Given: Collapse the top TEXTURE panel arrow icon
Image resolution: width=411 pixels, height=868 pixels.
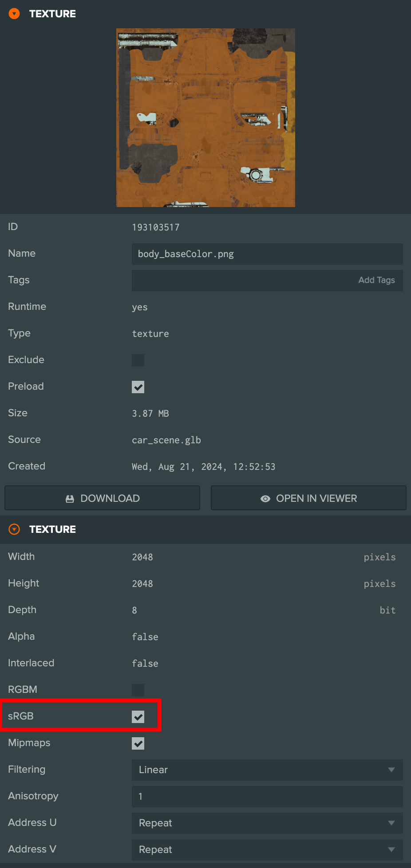Looking at the screenshot, I should pyautogui.click(x=14, y=14).
